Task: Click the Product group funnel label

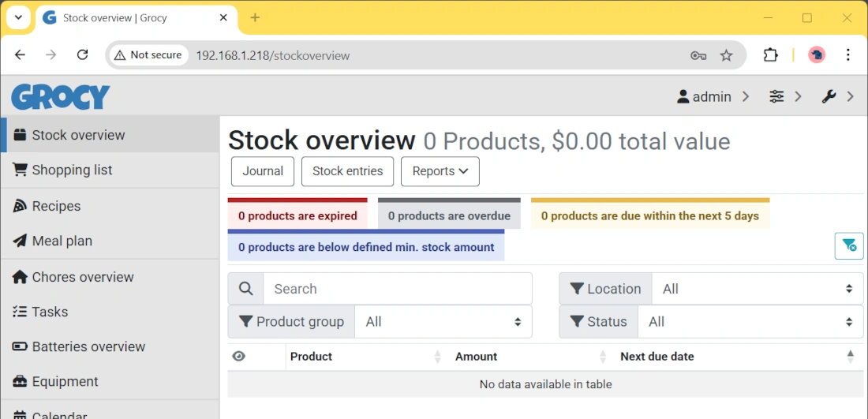Action: (x=291, y=322)
